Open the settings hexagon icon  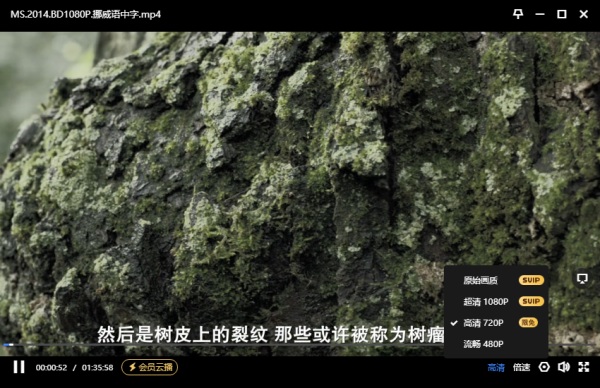coord(544,367)
